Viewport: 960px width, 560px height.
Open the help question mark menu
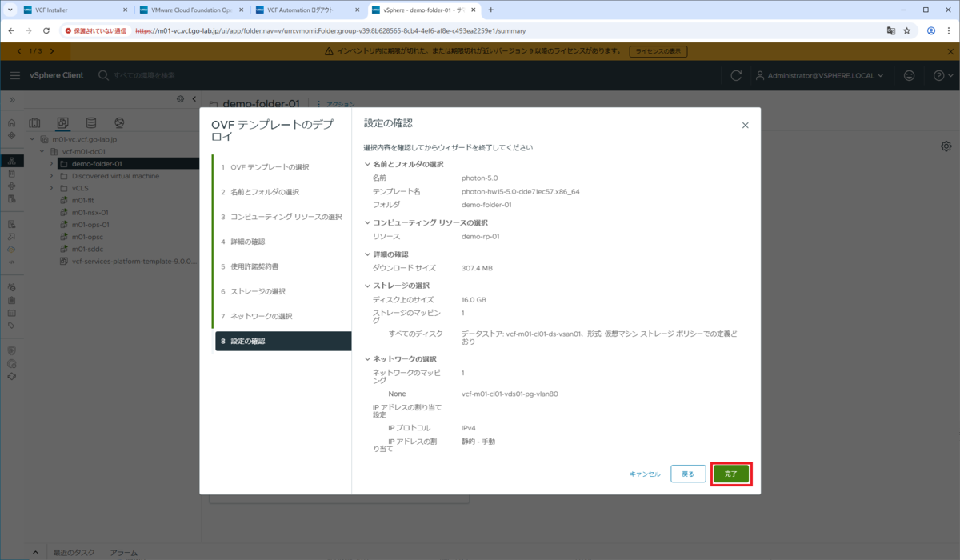pos(942,75)
